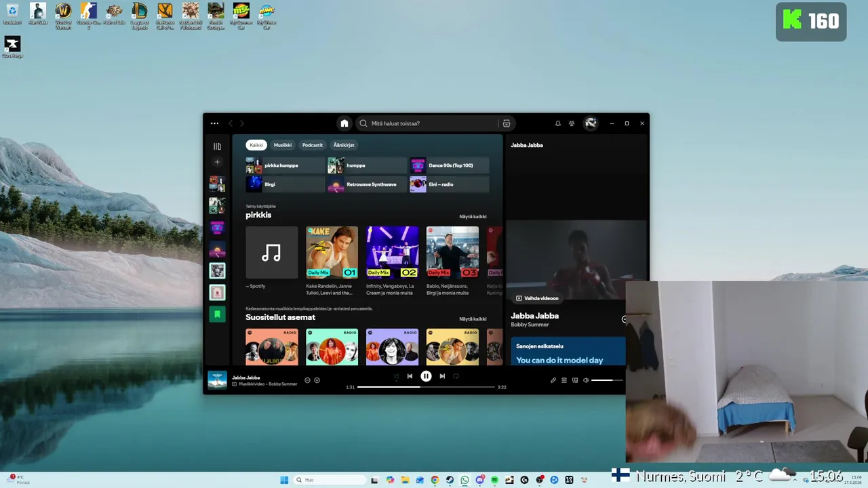Open the lyrics preview line 'You can do it model day'
The image size is (868, 488).
559,361
